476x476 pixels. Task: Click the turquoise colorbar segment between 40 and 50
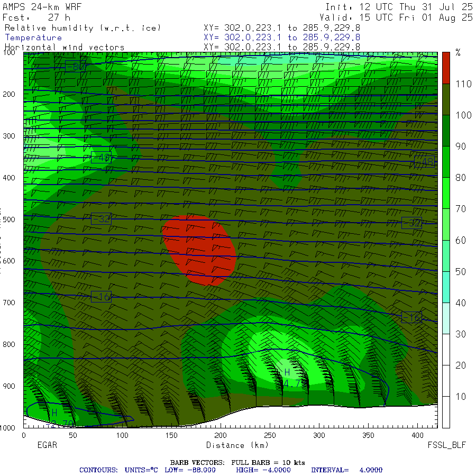click(446, 287)
